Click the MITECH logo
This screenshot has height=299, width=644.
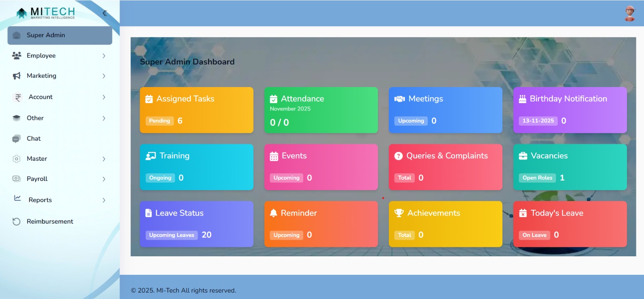[46, 13]
